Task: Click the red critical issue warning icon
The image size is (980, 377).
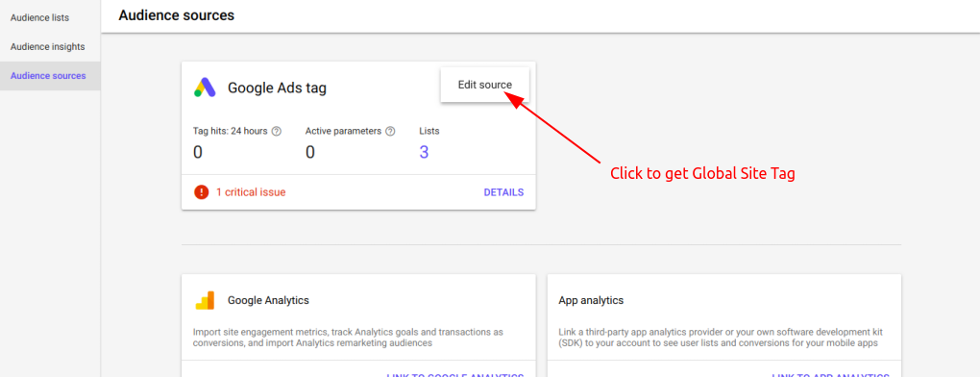Action: (201, 192)
